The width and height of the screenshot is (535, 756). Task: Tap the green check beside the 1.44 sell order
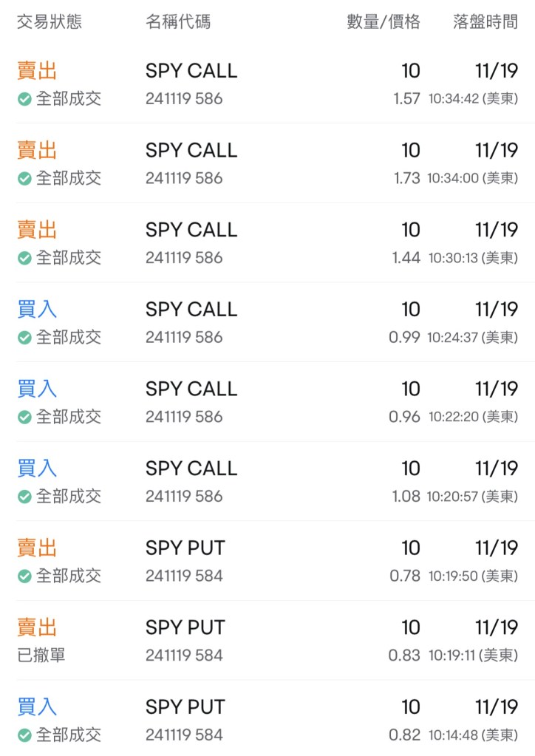(24, 258)
